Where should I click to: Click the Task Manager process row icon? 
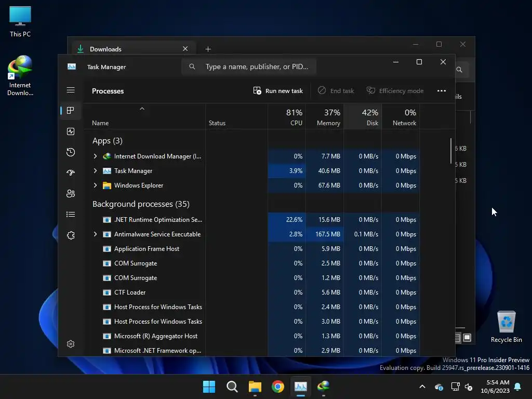tap(107, 170)
